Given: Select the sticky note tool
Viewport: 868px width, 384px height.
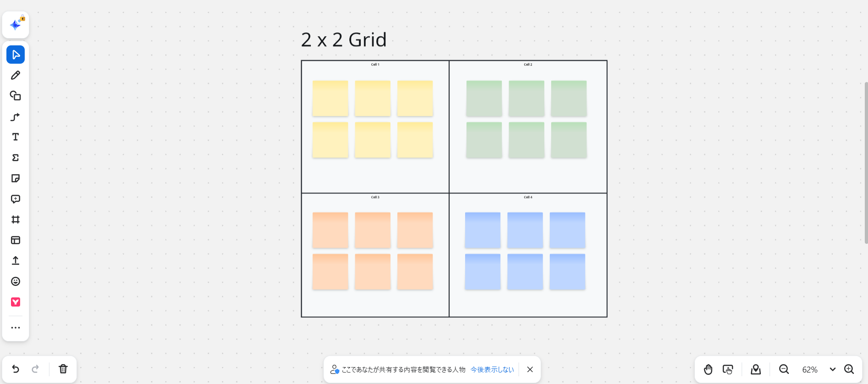Looking at the screenshot, I should point(16,178).
